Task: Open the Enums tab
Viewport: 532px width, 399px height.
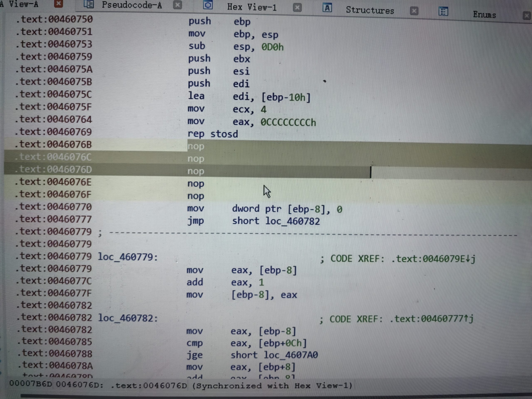Action: point(484,15)
